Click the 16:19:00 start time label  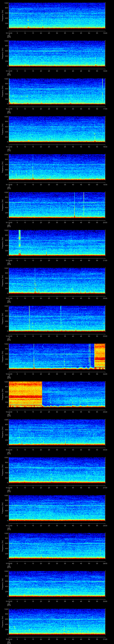[x=9, y=223]
